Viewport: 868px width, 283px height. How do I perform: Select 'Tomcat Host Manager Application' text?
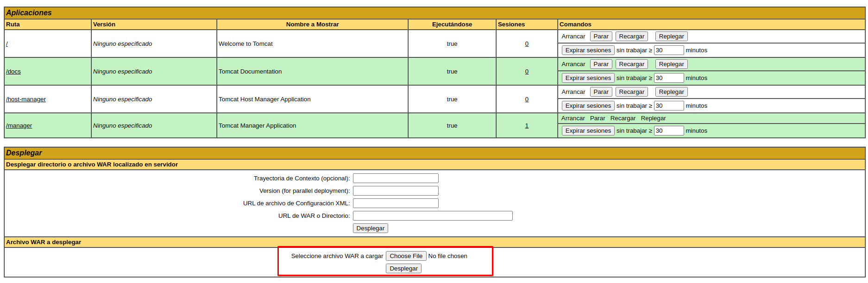264,99
